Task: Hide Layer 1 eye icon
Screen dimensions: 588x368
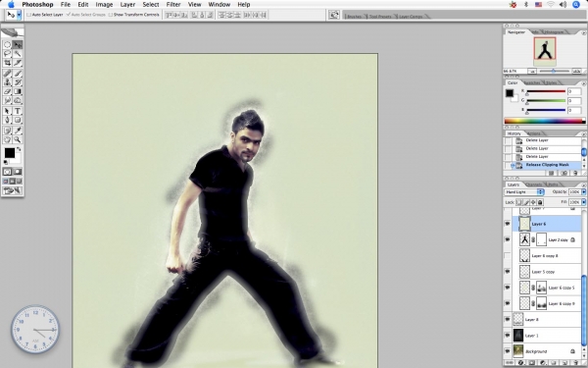Action: 508,336
